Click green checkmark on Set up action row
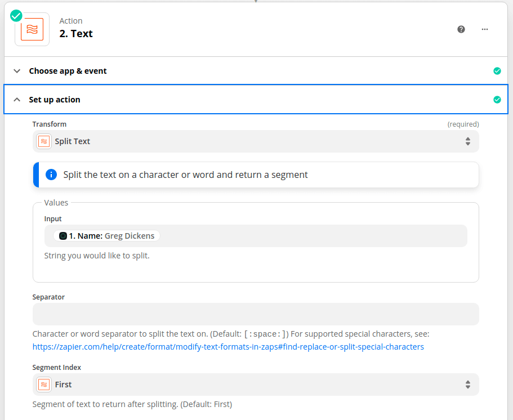This screenshot has width=513, height=420. (497, 100)
